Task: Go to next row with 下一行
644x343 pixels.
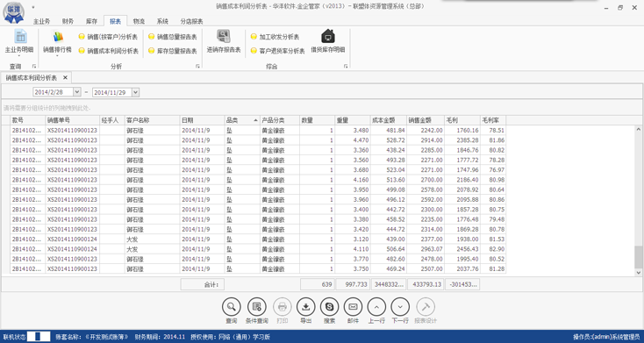Action: (400, 306)
